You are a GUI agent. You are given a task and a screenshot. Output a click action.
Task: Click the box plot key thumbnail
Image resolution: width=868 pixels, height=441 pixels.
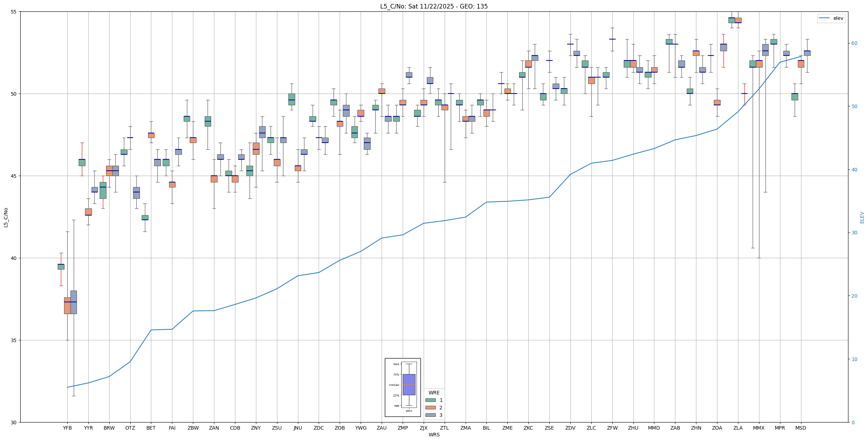403,387
